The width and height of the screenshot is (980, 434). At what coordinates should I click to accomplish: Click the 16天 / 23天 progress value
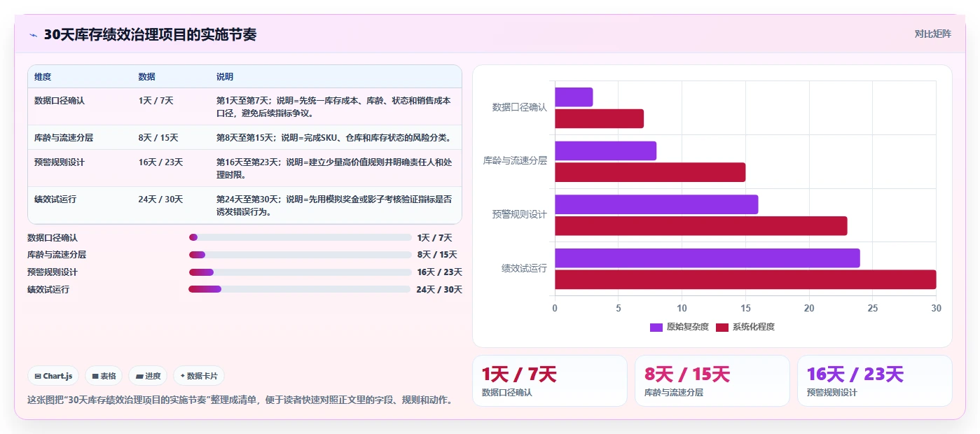coord(440,272)
